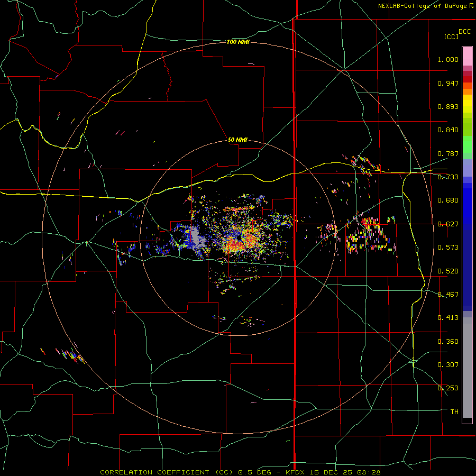The width and height of the screenshot is (476, 476).
Task: Click the 0.520 scale value
Action: (x=448, y=271)
